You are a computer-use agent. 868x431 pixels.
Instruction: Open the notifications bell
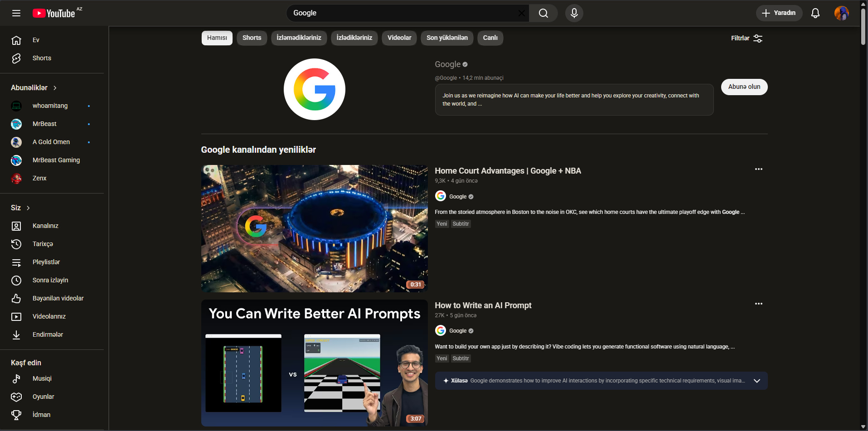click(815, 13)
